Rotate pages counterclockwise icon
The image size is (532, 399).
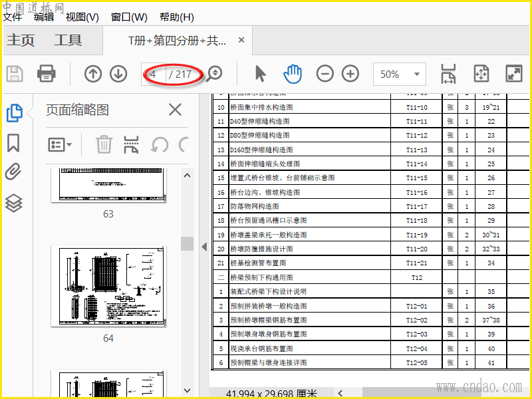point(160,145)
